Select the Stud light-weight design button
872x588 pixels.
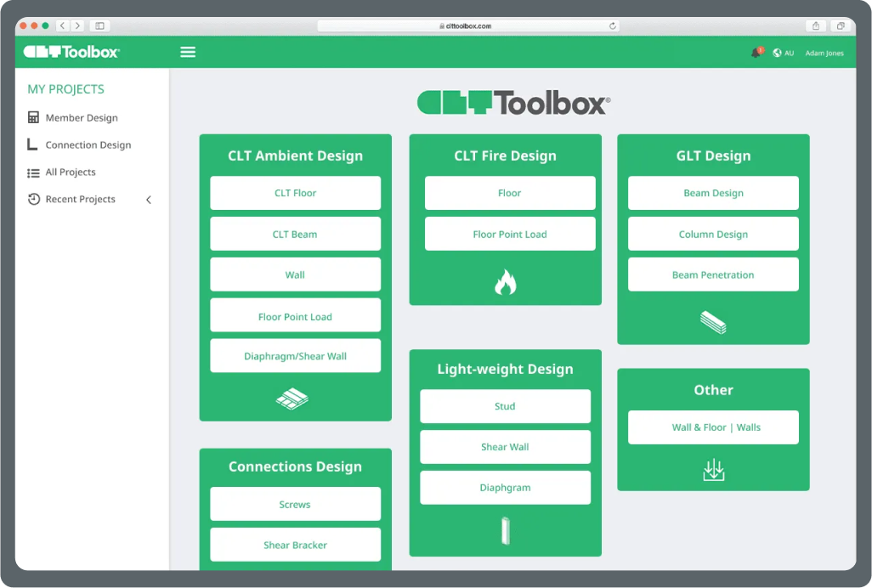[x=505, y=406]
